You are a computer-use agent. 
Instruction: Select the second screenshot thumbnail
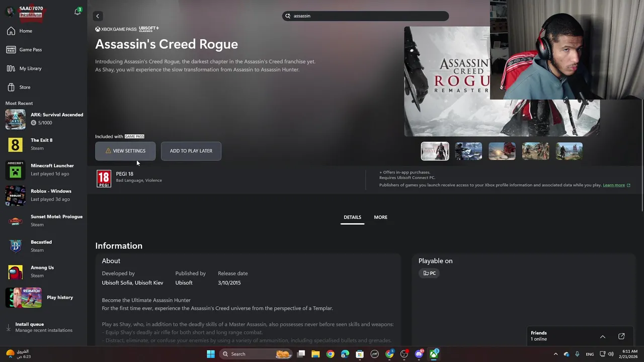[x=468, y=151]
